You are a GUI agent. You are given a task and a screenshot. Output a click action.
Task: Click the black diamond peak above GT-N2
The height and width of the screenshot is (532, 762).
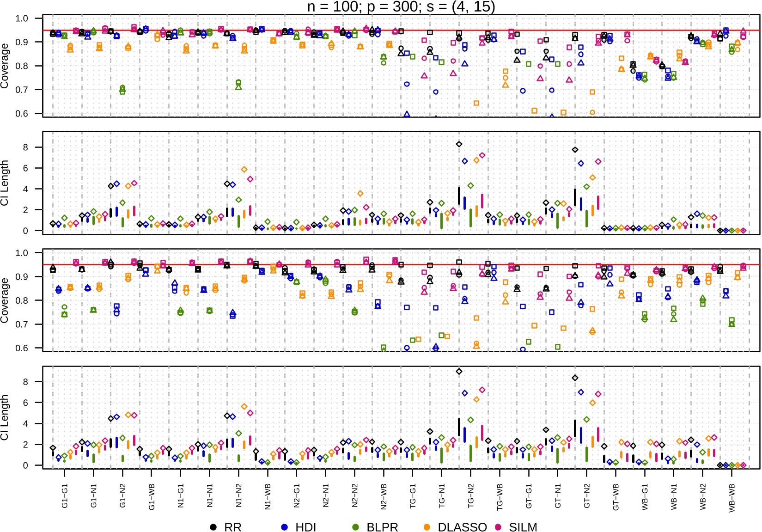[x=575, y=150]
